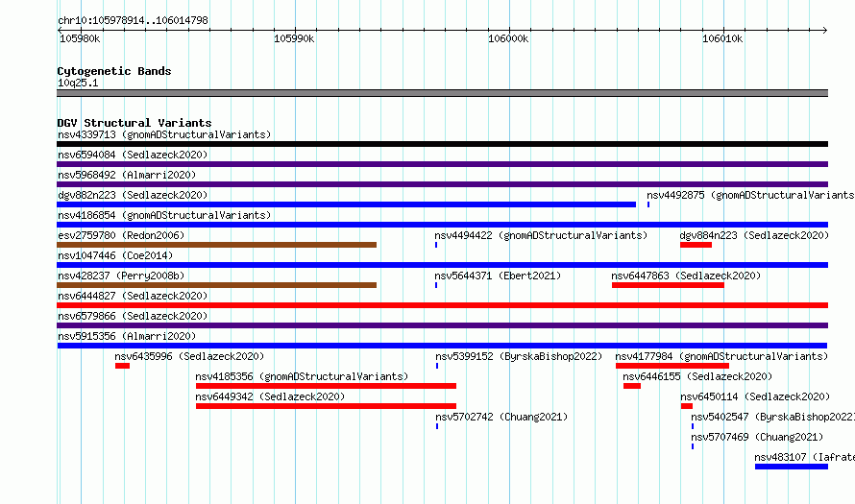Click the nsv4339713 black variant bar
The width and height of the screenshot is (855, 504).
pos(442,144)
